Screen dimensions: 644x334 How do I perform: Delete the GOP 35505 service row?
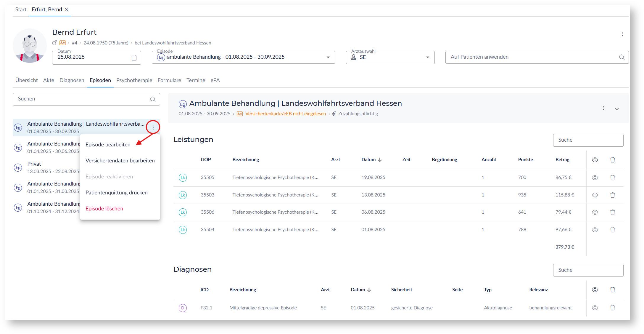[x=612, y=178]
